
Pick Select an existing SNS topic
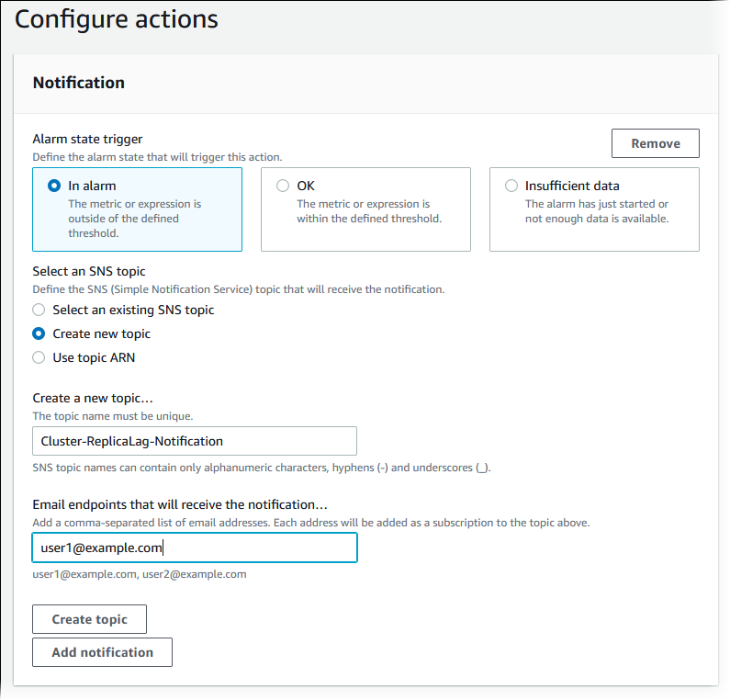(39, 310)
